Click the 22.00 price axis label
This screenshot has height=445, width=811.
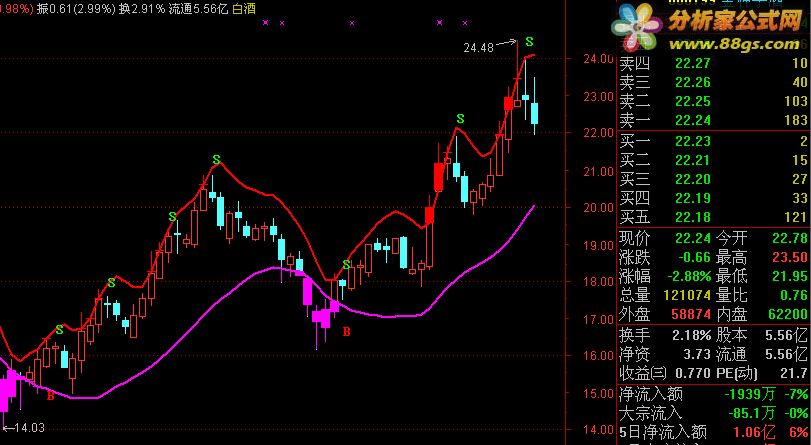tap(598, 133)
